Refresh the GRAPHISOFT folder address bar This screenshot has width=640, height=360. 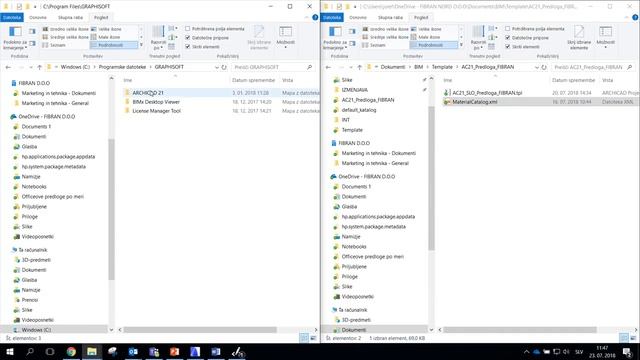point(224,67)
